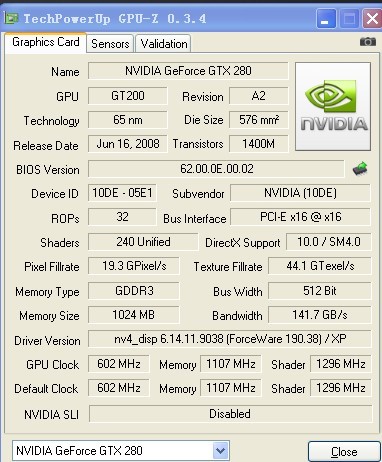The height and width of the screenshot is (462, 382).
Task: Click the 'NVIDIA SLI' label
Action: click(51, 415)
